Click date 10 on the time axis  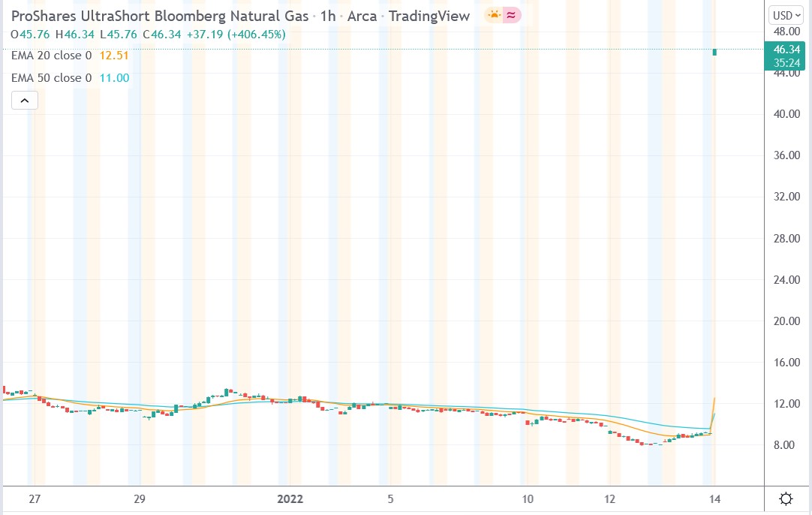(527, 499)
